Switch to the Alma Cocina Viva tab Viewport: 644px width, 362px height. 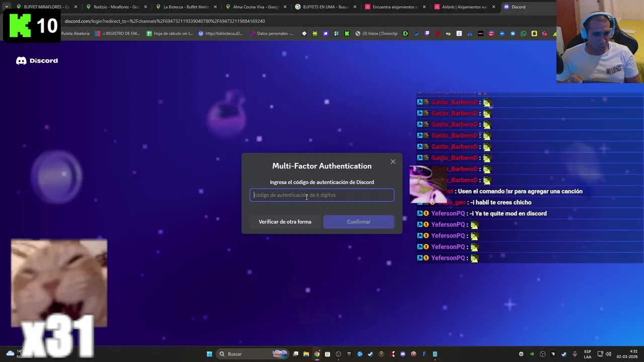256,7
